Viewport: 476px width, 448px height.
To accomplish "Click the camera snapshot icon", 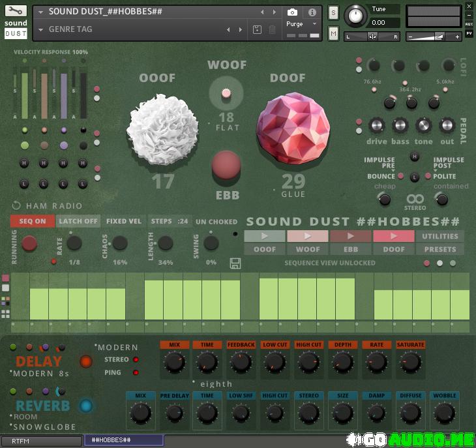I will [292, 12].
